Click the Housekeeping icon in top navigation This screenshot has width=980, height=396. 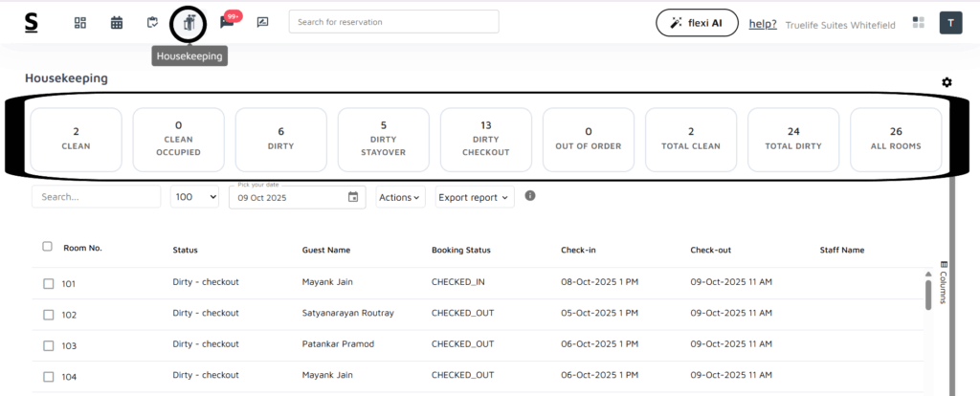tap(189, 23)
